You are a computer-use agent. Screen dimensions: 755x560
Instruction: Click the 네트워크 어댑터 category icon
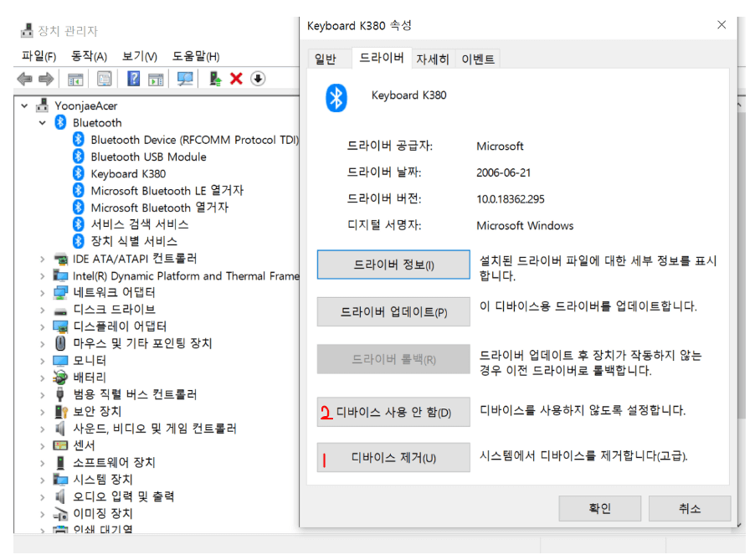(x=60, y=292)
